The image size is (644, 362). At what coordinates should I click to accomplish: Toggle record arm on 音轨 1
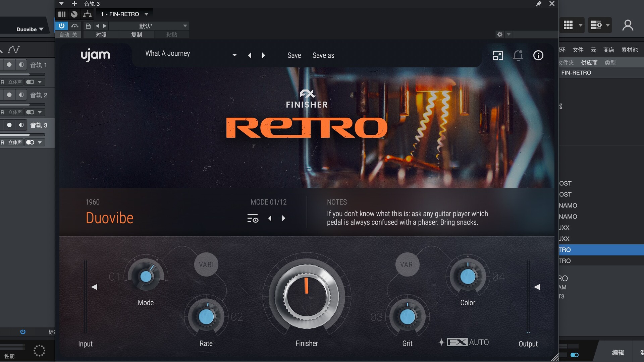9,65
